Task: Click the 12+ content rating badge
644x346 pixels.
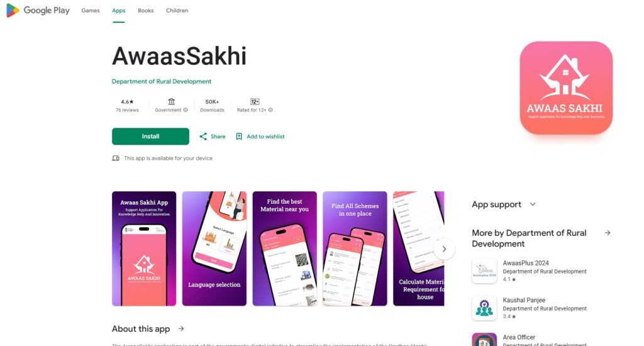Action: pos(255,101)
